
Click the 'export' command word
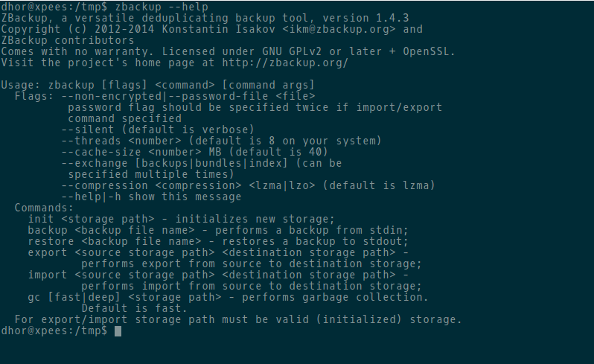pyautogui.click(x=48, y=252)
